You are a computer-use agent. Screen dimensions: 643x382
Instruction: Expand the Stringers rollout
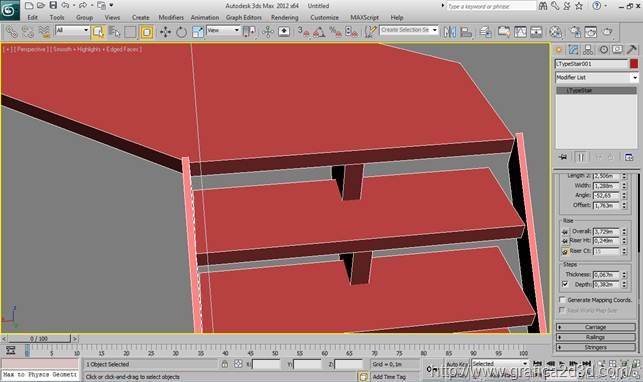(595, 347)
